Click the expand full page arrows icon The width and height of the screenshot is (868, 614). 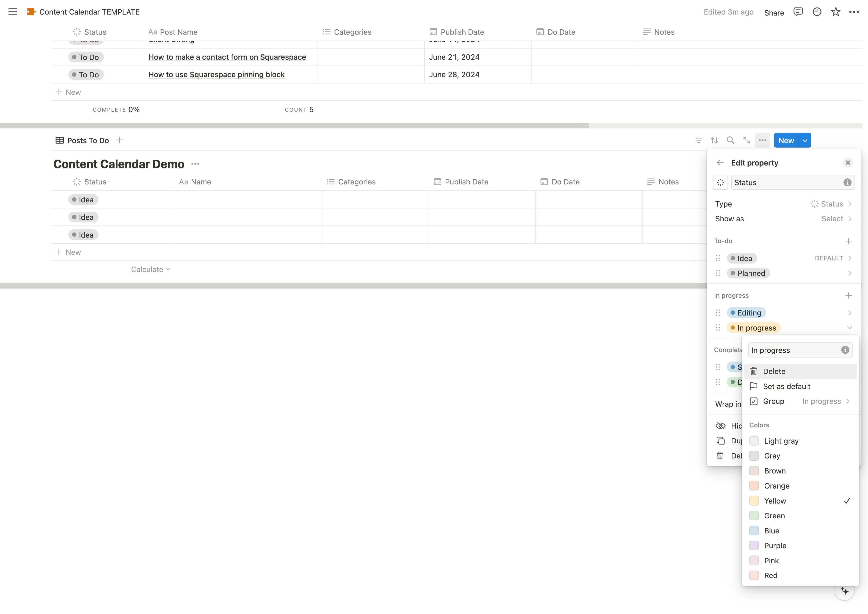click(746, 140)
